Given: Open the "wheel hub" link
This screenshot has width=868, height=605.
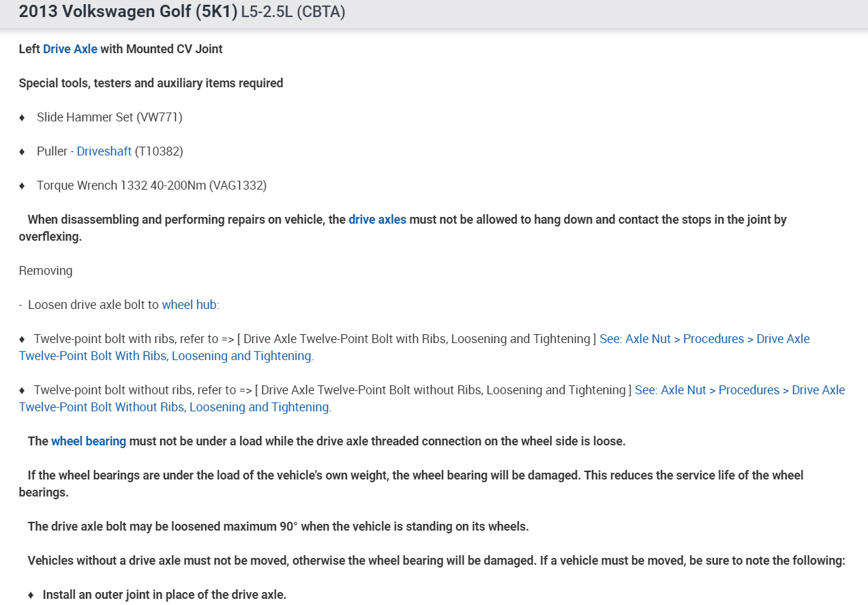Looking at the screenshot, I should point(189,305).
